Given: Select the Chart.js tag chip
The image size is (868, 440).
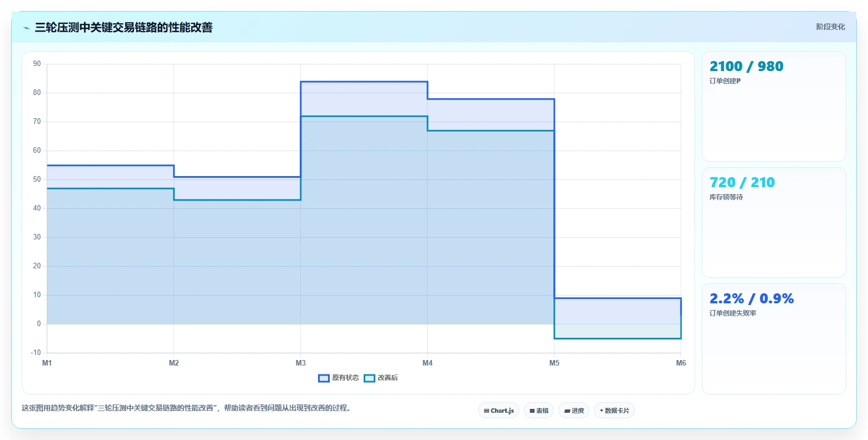Looking at the screenshot, I should [x=499, y=411].
